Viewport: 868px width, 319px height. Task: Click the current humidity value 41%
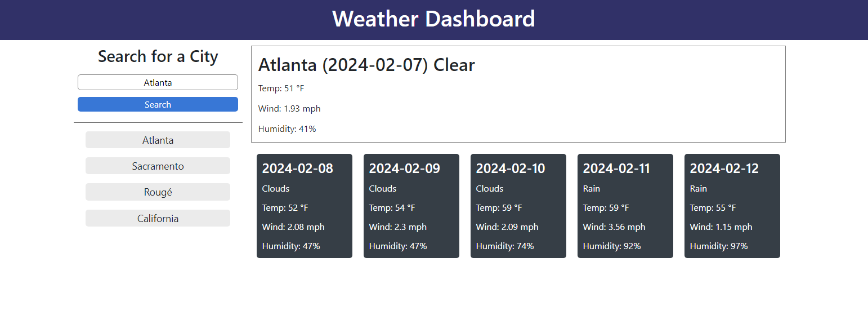[287, 129]
